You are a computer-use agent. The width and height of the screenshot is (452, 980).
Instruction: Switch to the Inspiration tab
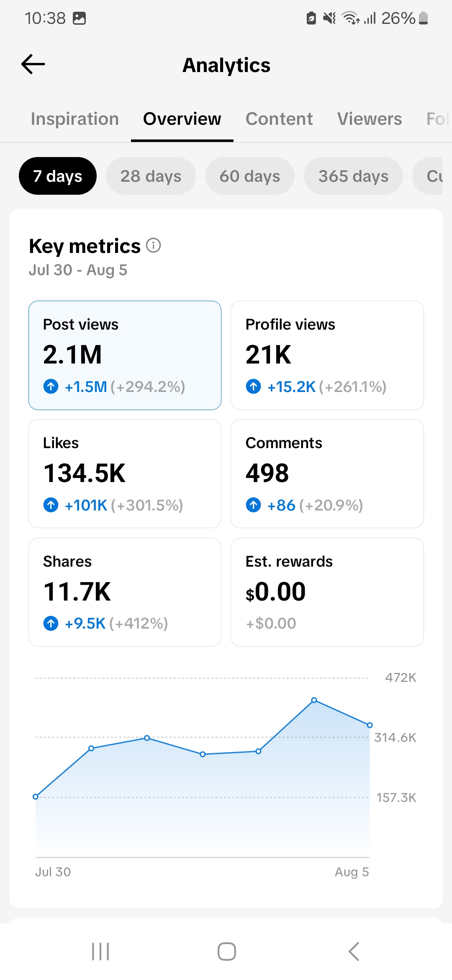tap(75, 119)
